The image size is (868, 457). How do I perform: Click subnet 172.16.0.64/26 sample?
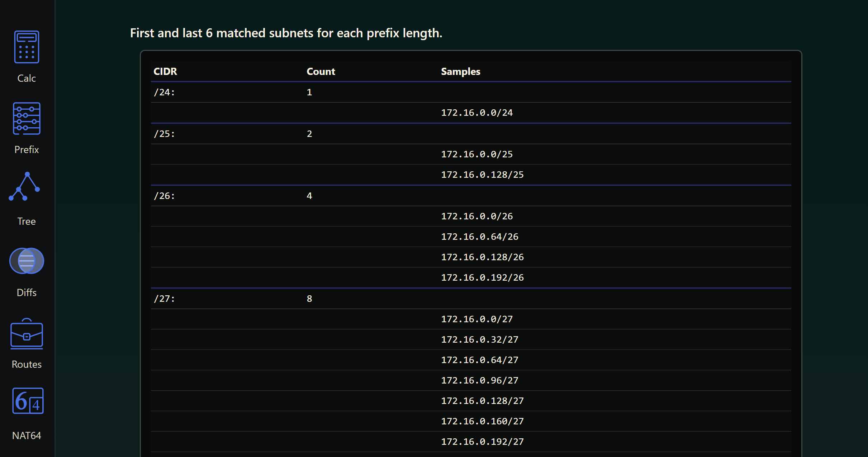[x=479, y=237]
